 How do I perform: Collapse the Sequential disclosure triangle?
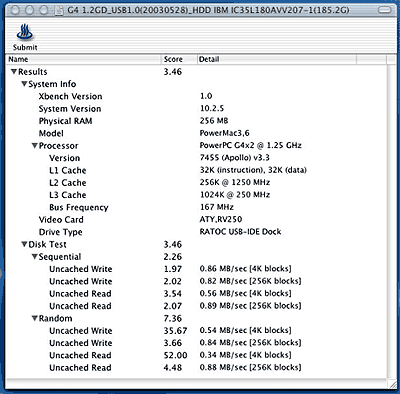click(x=35, y=257)
